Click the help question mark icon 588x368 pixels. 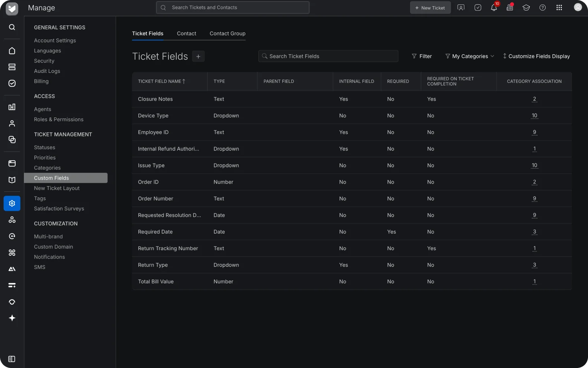543,7
